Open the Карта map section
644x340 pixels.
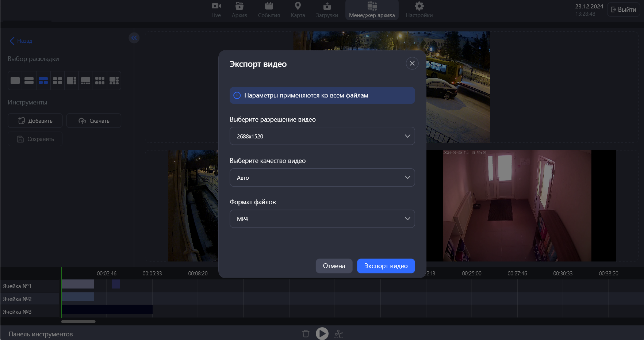coord(298,10)
